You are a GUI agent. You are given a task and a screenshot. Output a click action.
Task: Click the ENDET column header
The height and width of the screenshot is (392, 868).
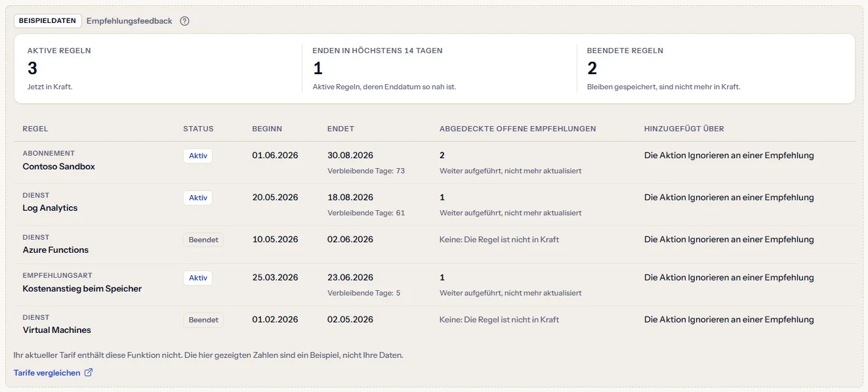click(x=341, y=129)
